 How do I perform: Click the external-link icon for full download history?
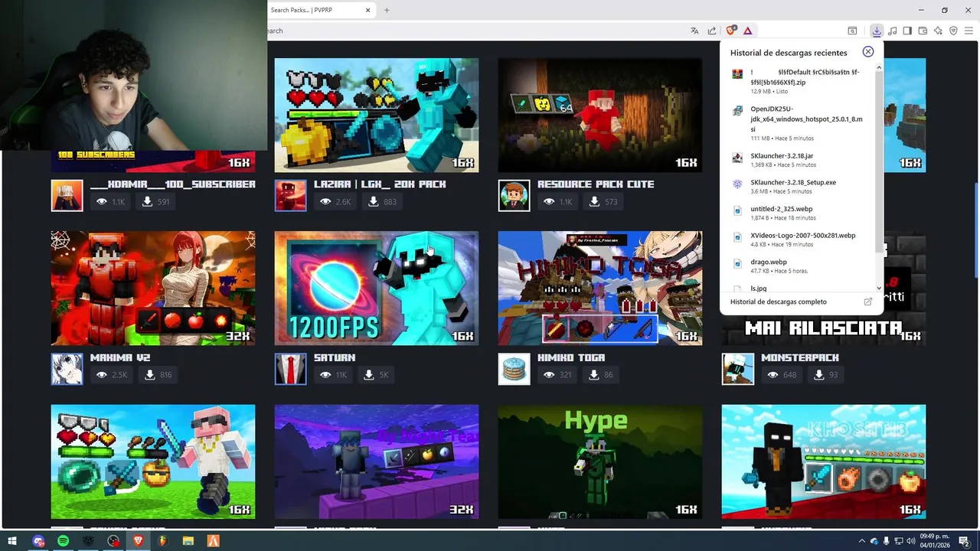[867, 302]
